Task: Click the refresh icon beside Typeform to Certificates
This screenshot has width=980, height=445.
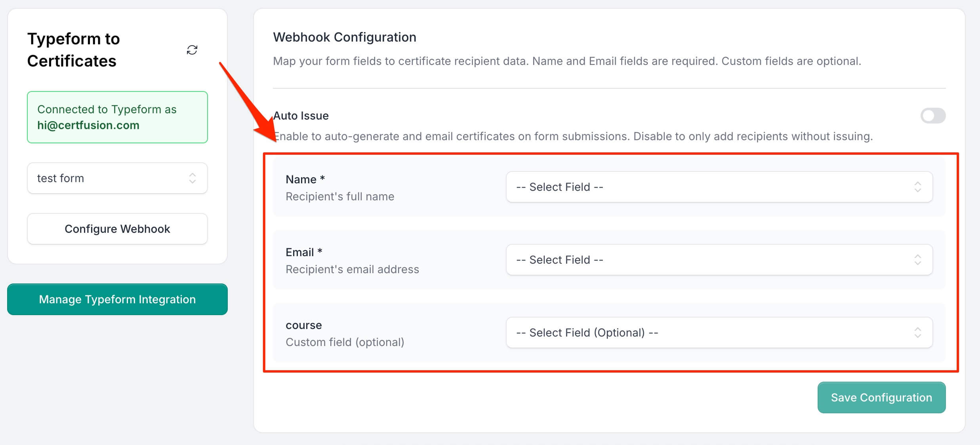Action: click(192, 50)
